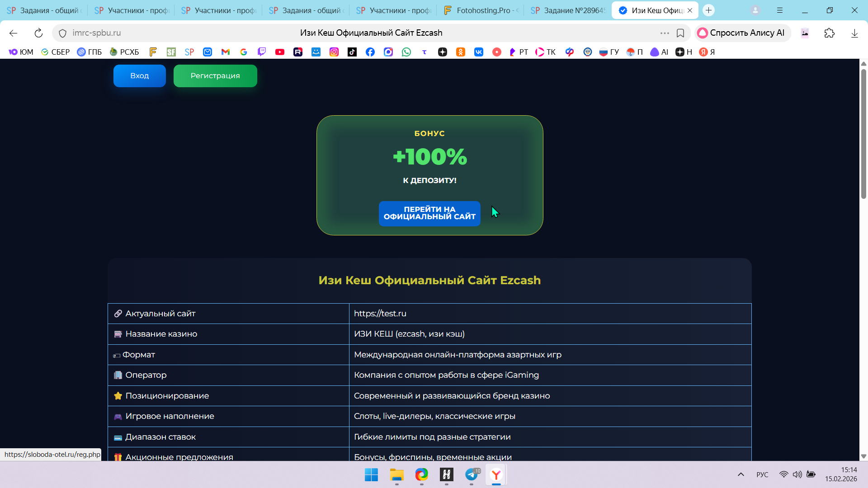Click the bookmark page icon in address bar

click(680, 33)
